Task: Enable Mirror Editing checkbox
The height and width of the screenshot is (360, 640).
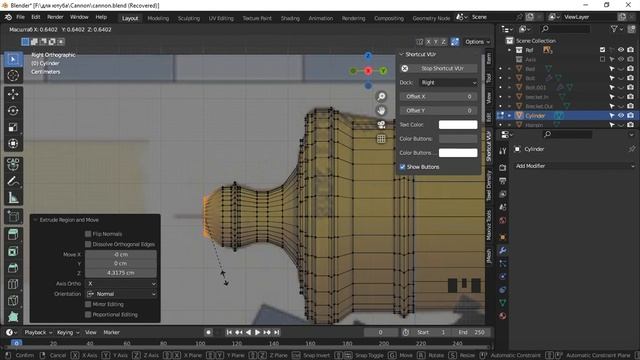Action: [x=88, y=304]
